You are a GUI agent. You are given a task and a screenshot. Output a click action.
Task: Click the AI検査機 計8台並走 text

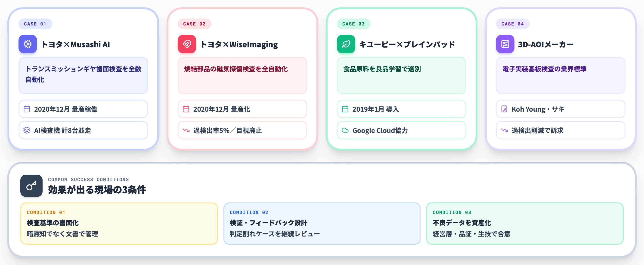pyautogui.click(x=62, y=131)
